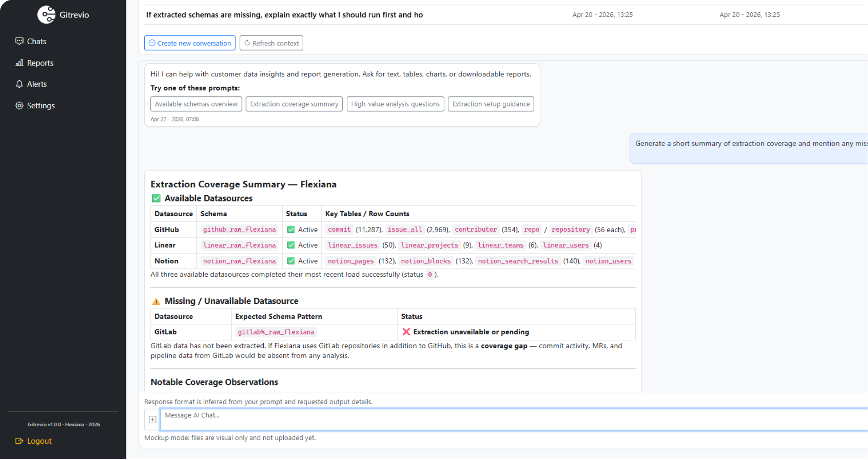The height and width of the screenshot is (460, 868).
Task: Select the gitlab%_raw_flexiana schema pattern
Action: click(x=276, y=332)
